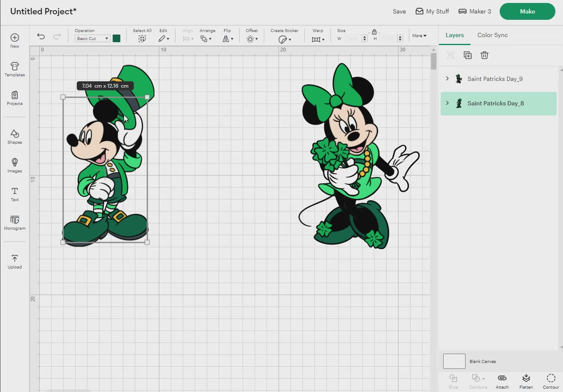Open the Flip dropdown

pos(228,39)
